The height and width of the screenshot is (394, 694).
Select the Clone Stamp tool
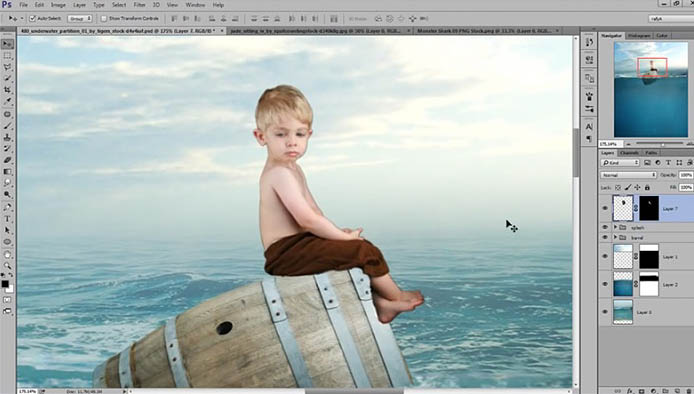[x=8, y=137]
